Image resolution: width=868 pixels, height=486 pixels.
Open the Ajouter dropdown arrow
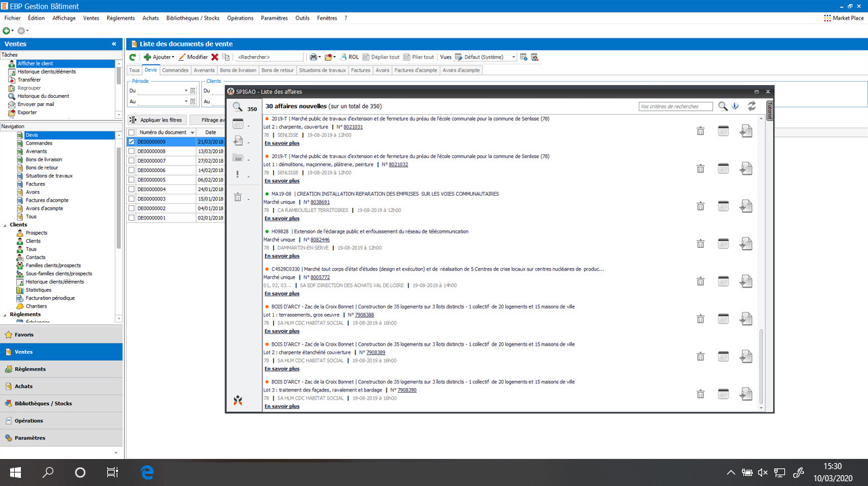173,57
